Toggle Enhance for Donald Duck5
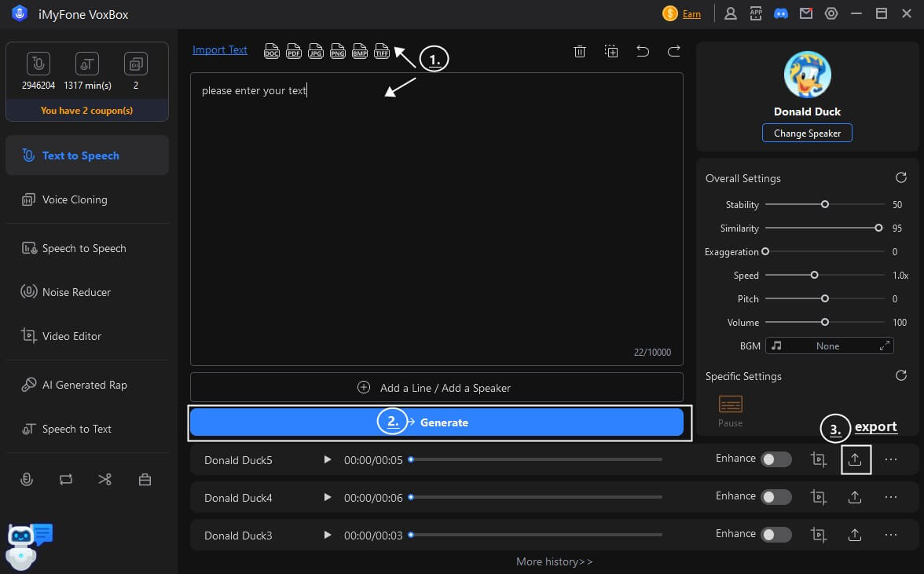The height and width of the screenshot is (574, 924). pos(776,460)
